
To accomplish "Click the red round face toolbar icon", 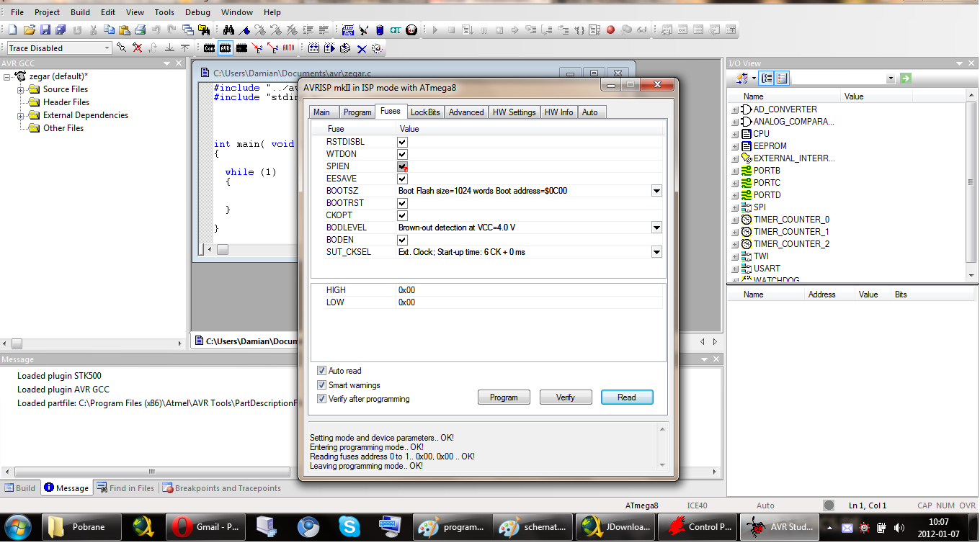I will tap(411, 30).
